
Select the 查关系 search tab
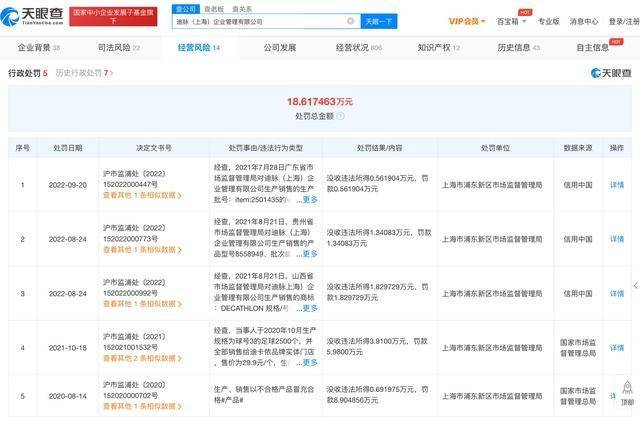242,9
